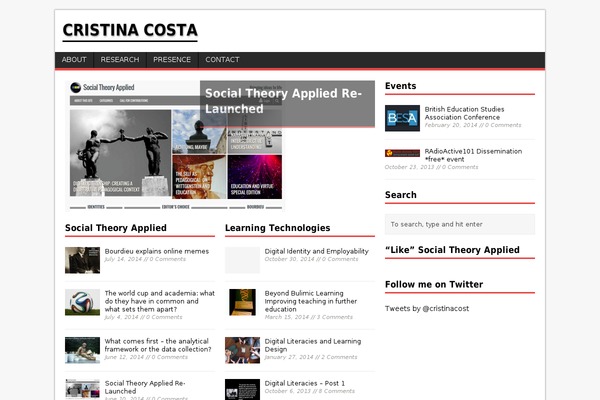This screenshot has height=400, width=600.
Task: Click Digital Literacies and Learning Design thumbnail
Action: 242,350
